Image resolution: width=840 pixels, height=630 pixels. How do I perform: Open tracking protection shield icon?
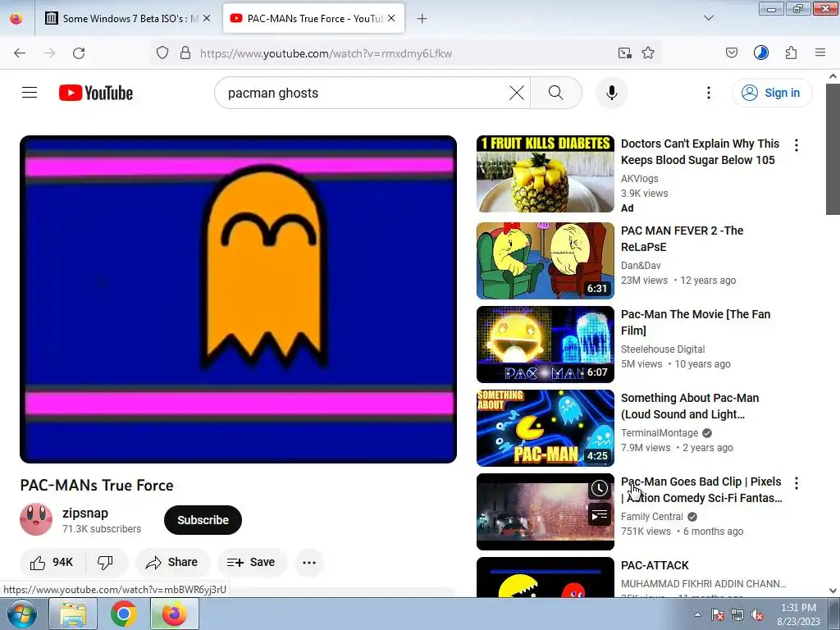[x=162, y=53]
